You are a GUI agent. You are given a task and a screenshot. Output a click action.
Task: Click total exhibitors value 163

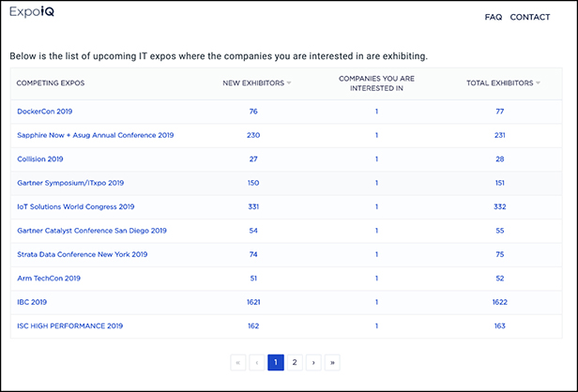tap(500, 325)
